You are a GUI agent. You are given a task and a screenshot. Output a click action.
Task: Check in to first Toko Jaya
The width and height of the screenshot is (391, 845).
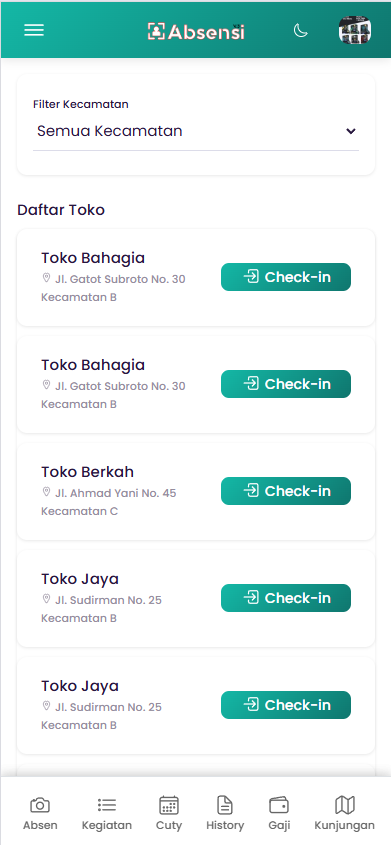[286, 598]
